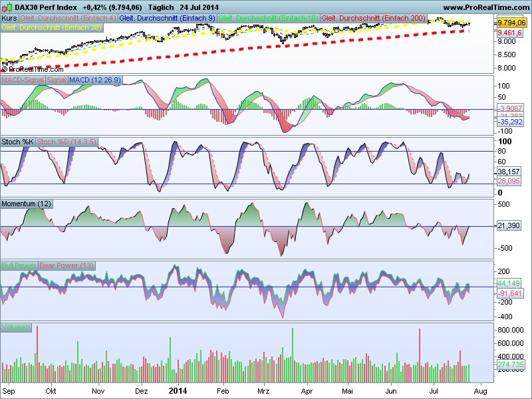
Task: Click current price tag 9.794,06
Action: (511, 23)
